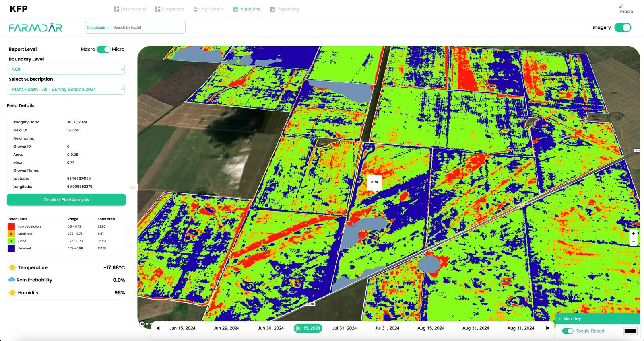Click the Detailed Field Analysis button
Viewport: 644px width, 341px height.
coord(66,200)
